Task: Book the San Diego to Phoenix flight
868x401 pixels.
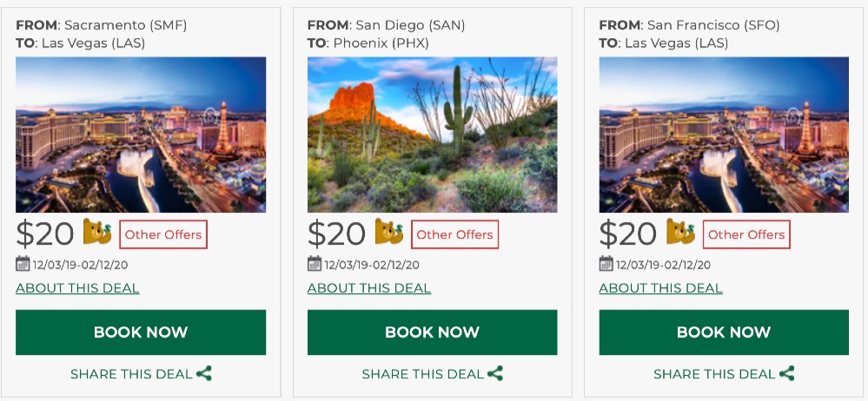Action: click(432, 332)
